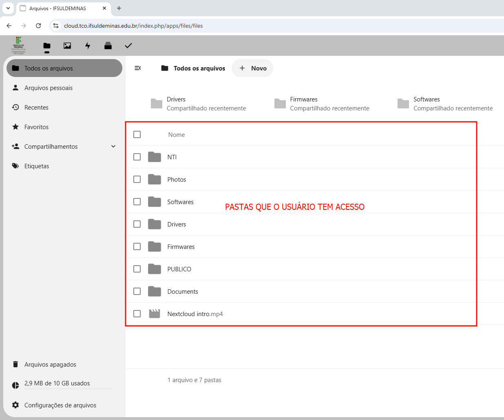Open the Files app icon in top bar
Image resolution: width=504 pixels, height=420 pixels.
[47, 46]
